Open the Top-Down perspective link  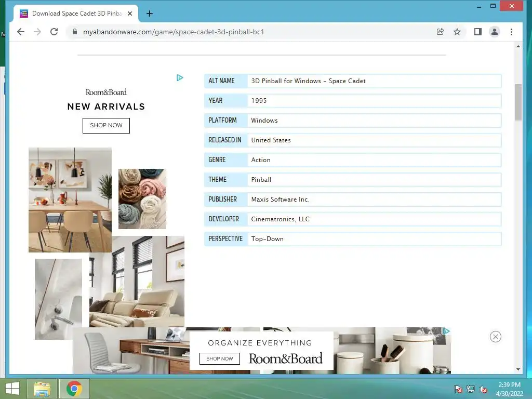tap(268, 239)
